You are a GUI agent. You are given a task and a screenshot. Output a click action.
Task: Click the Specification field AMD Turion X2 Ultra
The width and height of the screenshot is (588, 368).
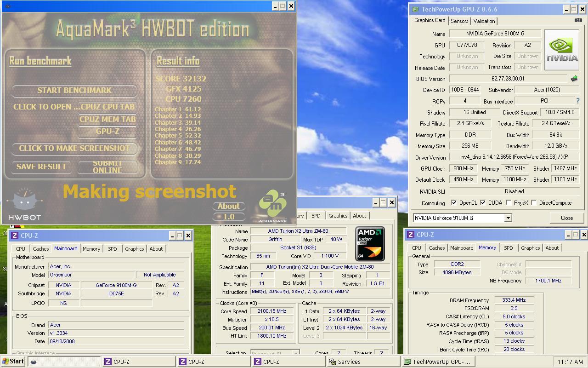point(320,267)
